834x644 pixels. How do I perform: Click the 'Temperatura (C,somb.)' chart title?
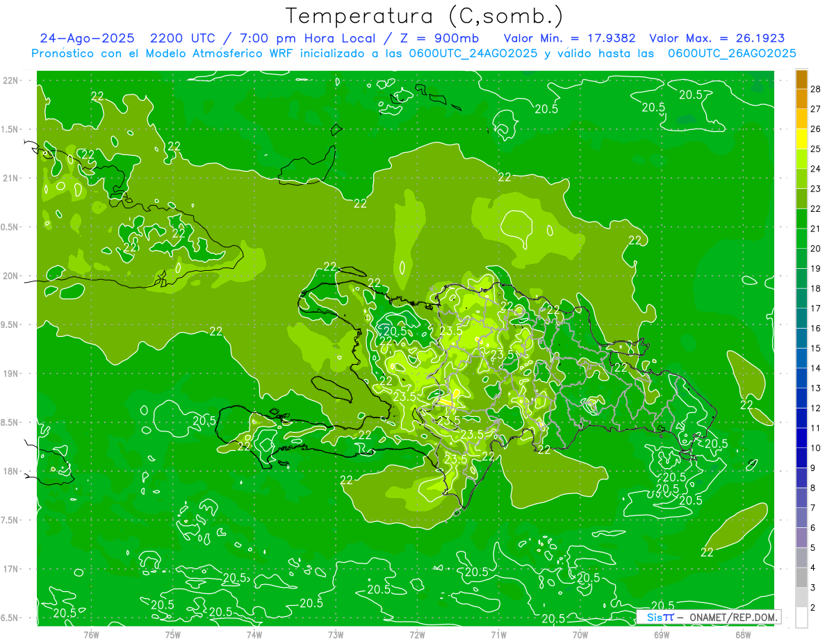(425, 15)
